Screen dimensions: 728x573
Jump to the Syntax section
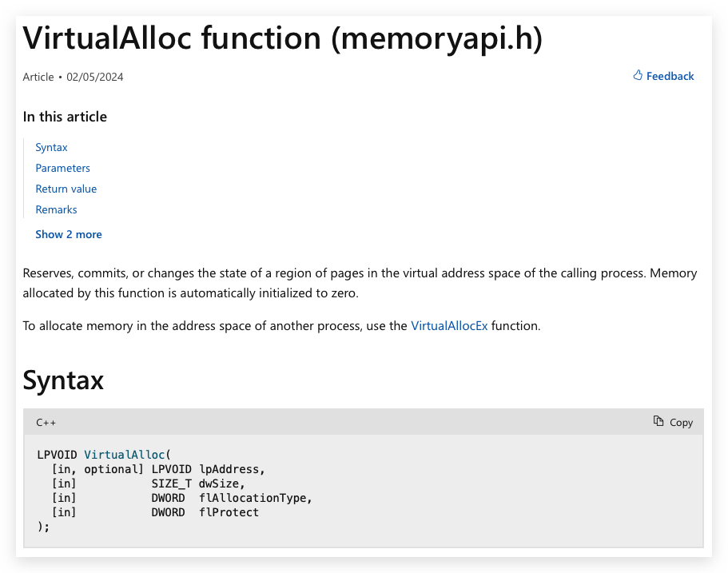click(x=51, y=147)
